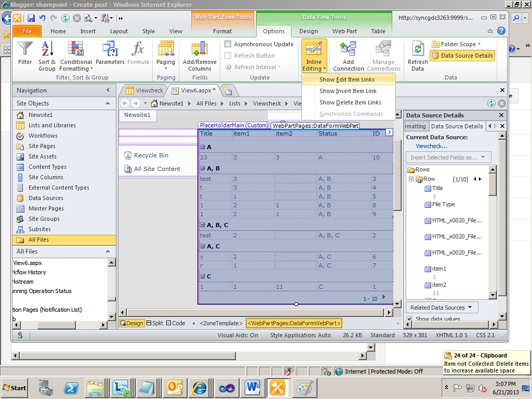
Task: Click the Refresh Data icon
Action: (417, 54)
